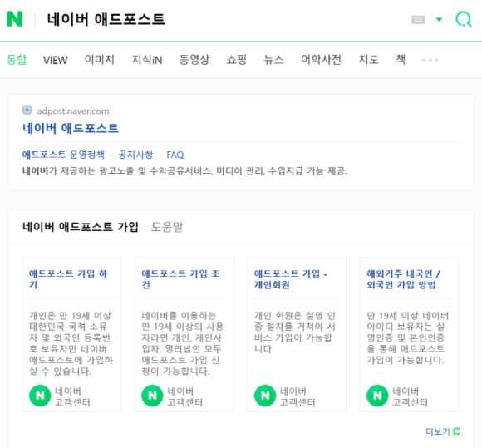Open the 애드포스트 운영정책 sublink

pos(63,155)
